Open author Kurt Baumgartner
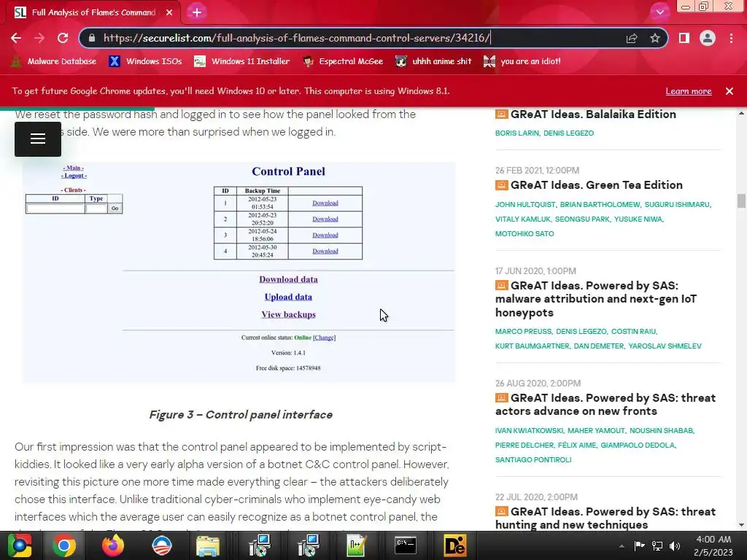This screenshot has width=747, height=560. click(x=532, y=346)
